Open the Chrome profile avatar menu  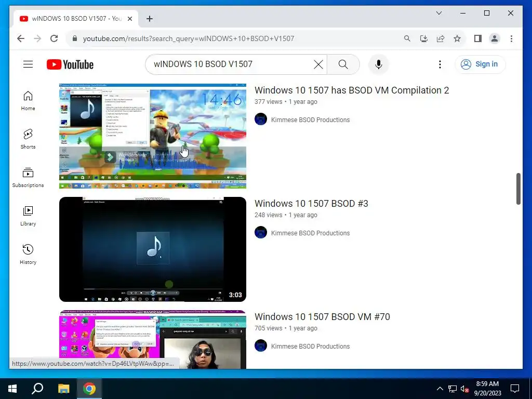click(495, 38)
